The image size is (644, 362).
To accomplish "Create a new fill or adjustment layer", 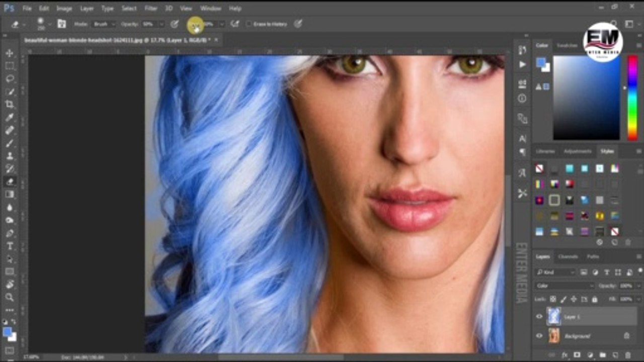I will point(590,355).
